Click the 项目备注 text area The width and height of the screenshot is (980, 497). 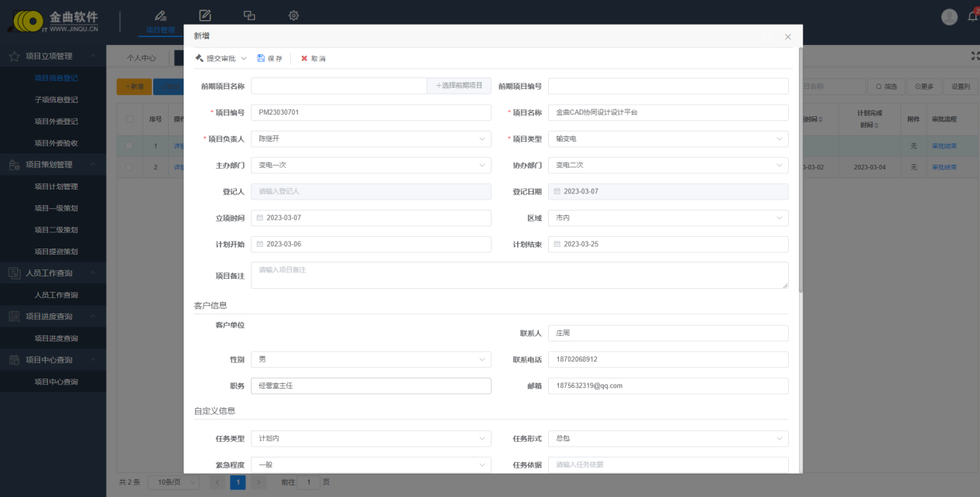(519, 275)
